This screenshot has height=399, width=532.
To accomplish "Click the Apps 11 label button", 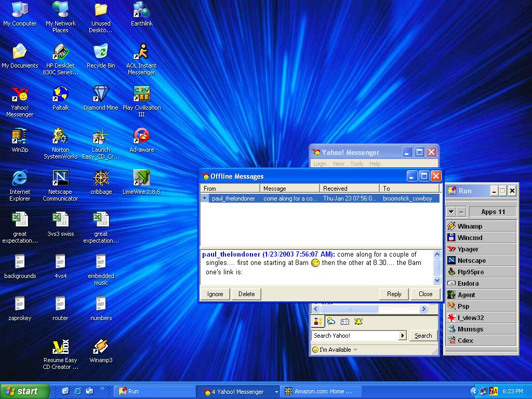I will [493, 212].
